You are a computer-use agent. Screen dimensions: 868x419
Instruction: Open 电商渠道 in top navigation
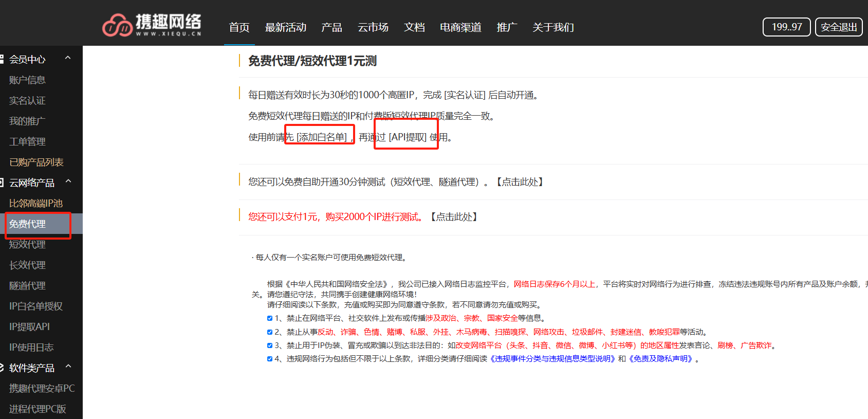[460, 27]
